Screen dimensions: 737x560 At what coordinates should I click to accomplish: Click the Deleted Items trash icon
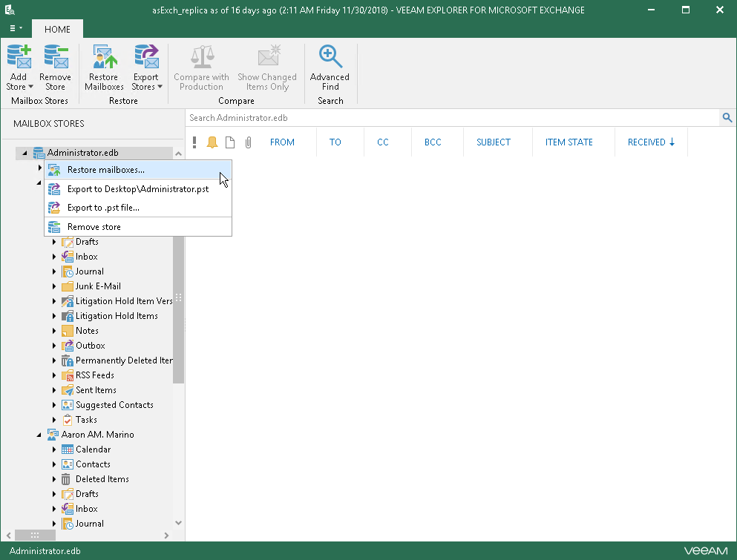click(x=66, y=479)
